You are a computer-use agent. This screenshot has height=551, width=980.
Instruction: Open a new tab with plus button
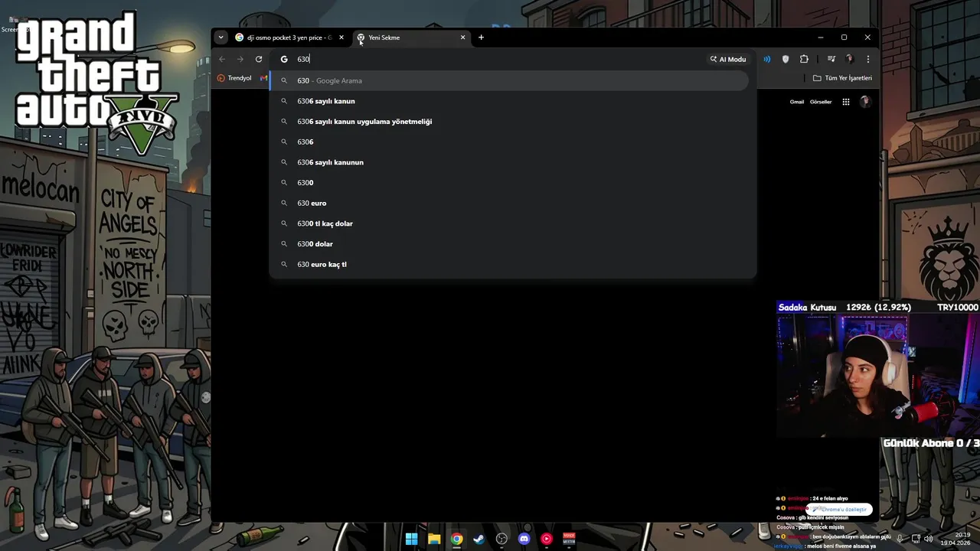coord(481,37)
